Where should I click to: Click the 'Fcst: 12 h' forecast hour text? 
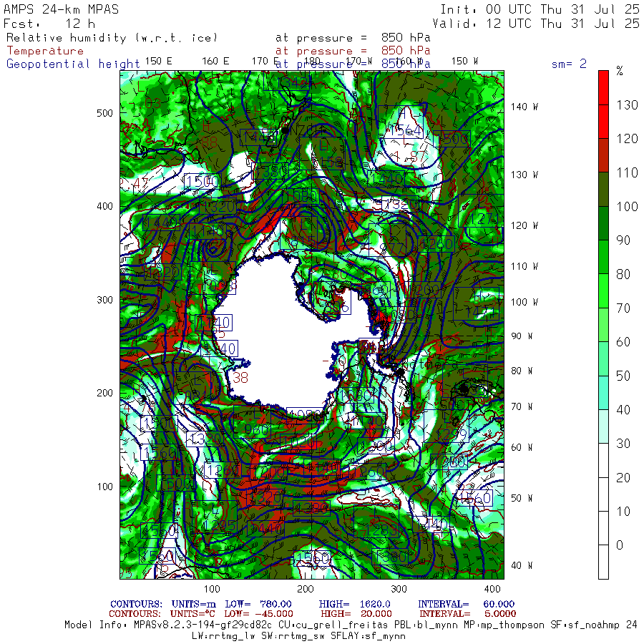(49, 24)
